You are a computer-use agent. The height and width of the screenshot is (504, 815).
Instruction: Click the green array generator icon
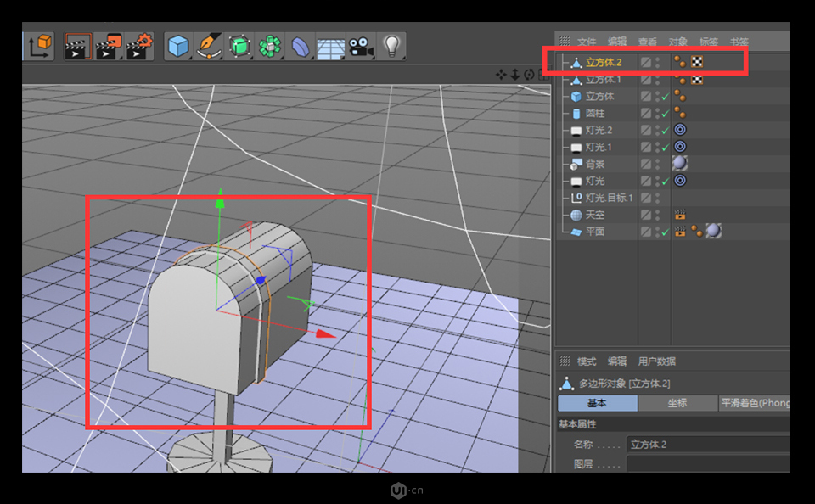[x=269, y=46]
